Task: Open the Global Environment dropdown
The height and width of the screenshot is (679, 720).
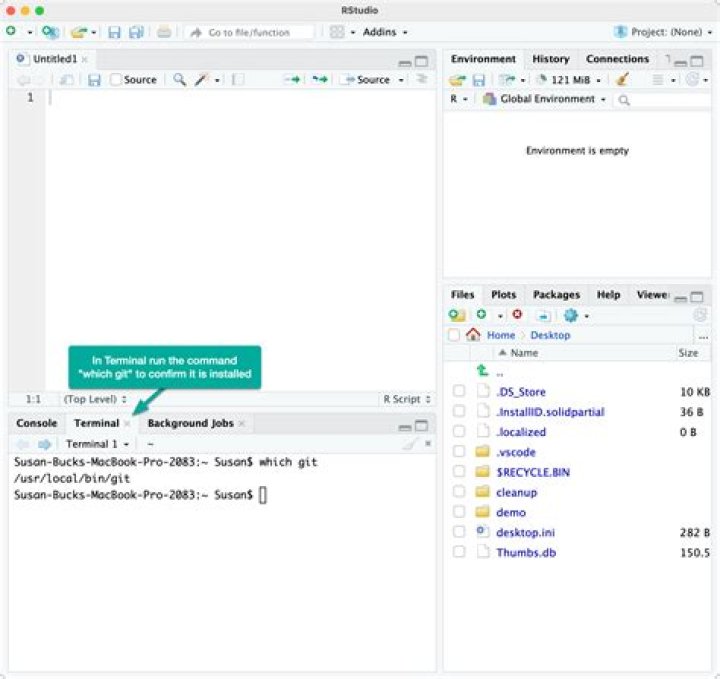Action: tap(544, 99)
